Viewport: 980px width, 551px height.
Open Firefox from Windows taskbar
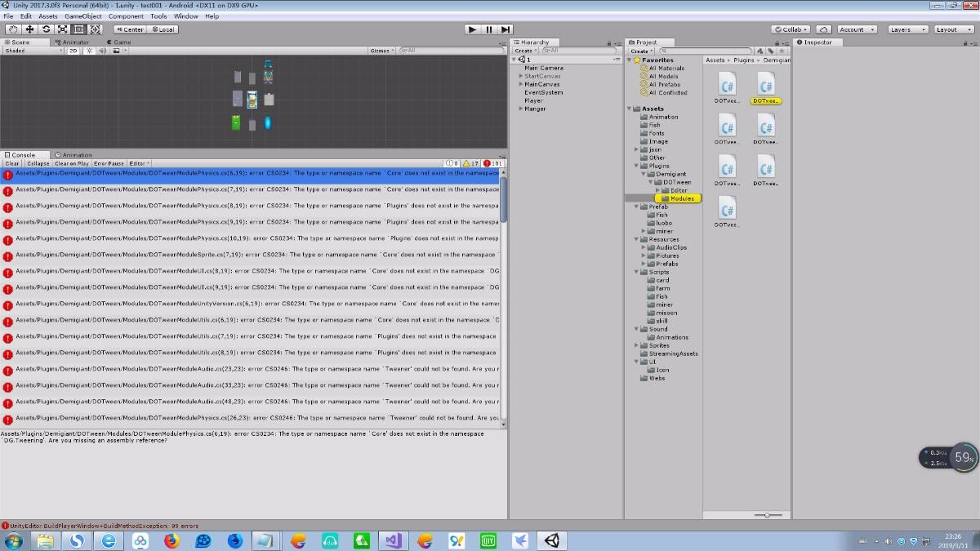171,540
